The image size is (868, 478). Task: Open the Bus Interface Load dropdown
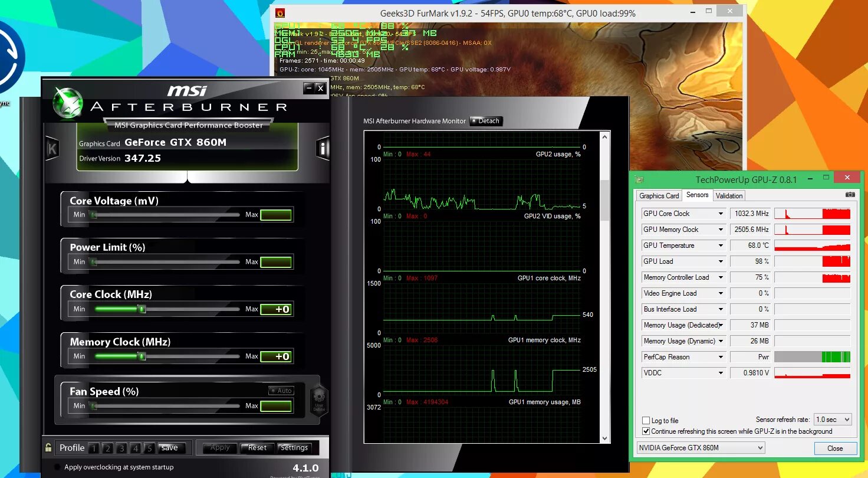point(720,309)
